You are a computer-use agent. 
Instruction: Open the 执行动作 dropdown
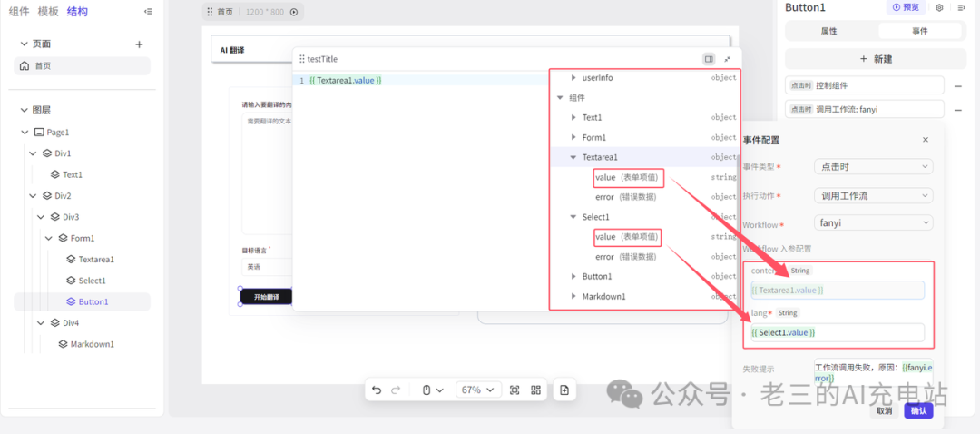click(874, 196)
